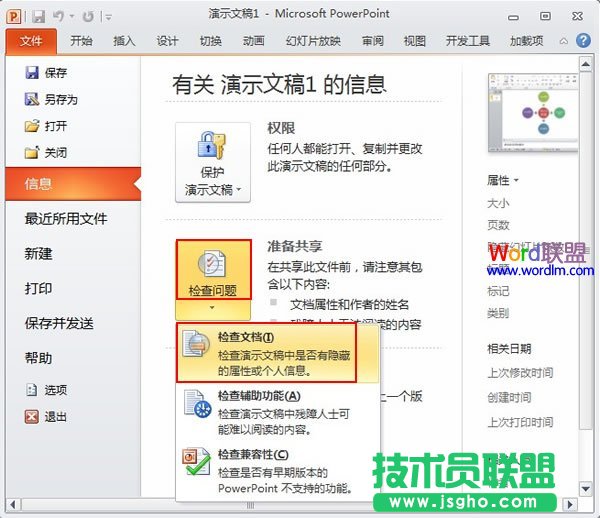Click the Undo arrow in quick access toolbar
The width and height of the screenshot is (600, 518).
coord(58,16)
